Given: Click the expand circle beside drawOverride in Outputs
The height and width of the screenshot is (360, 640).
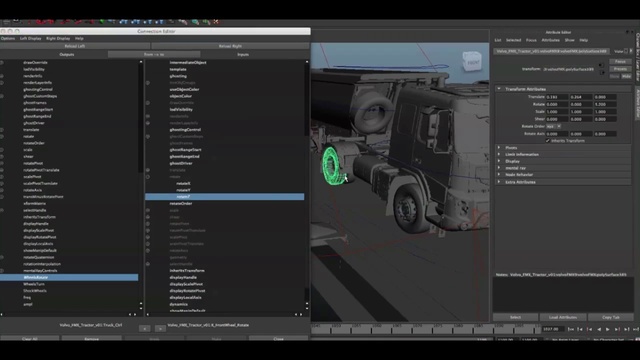Looking at the screenshot, I should tap(2, 63).
